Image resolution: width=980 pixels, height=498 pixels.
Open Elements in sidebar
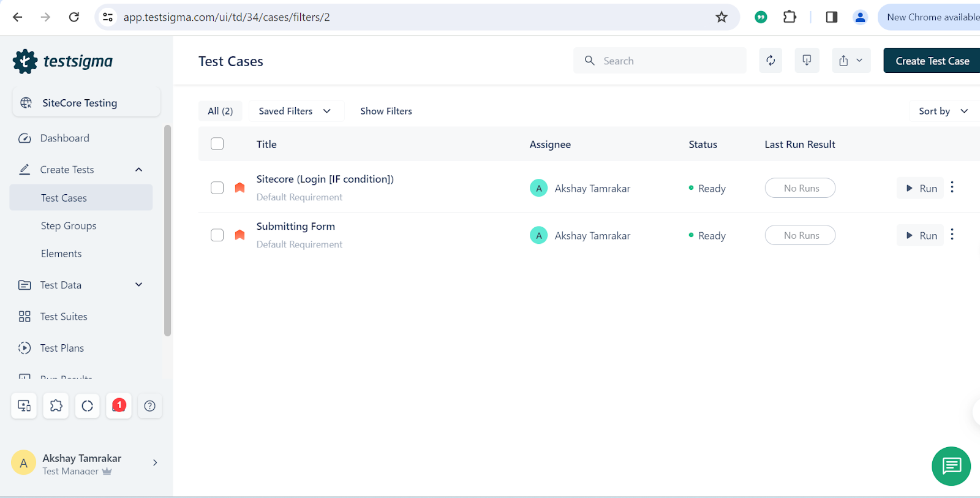[x=61, y=254]
